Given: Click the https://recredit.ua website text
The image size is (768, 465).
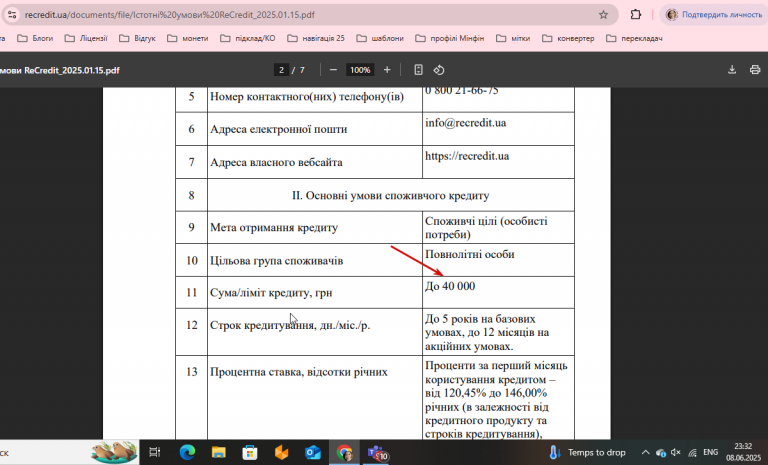Looking at the screenshot, I should point(467,156).
